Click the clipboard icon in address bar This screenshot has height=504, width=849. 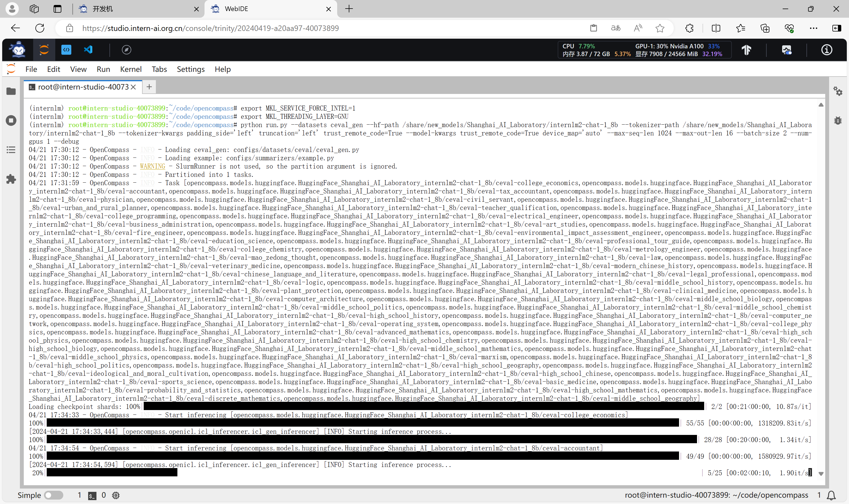pos(594,28)
